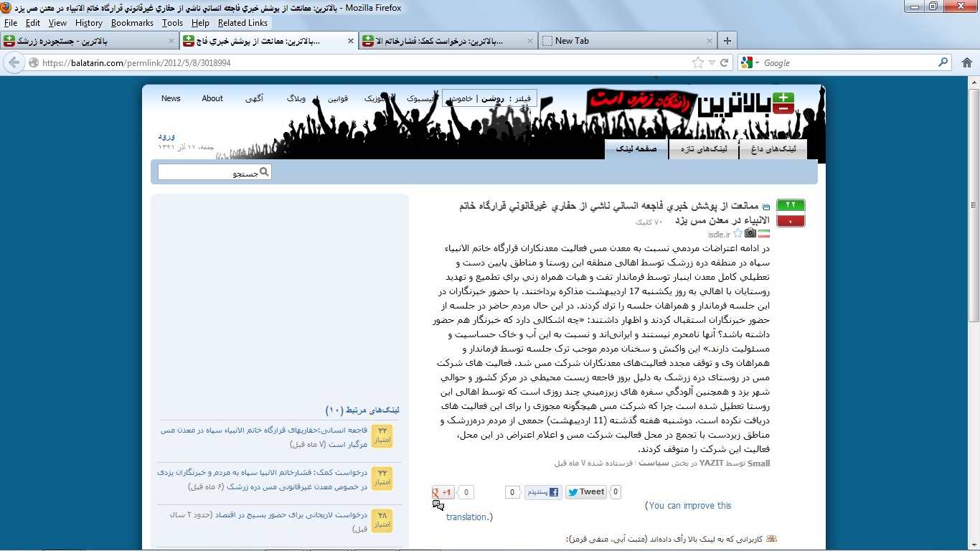Switch to the لینک‌های داغ tab
The image size is (980, 551).
point(773,149)
